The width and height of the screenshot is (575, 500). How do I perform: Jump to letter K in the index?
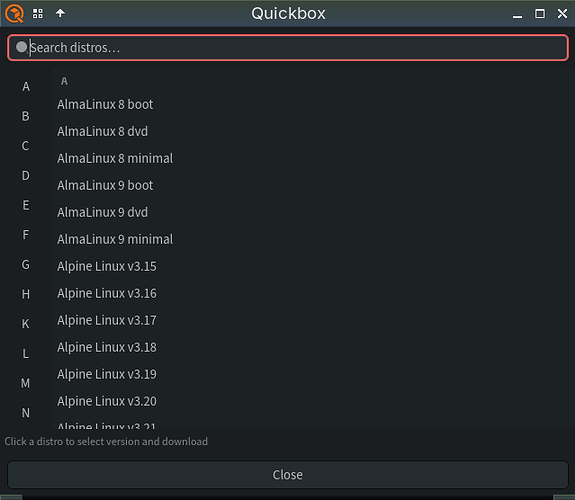click(x=25, y=324)
